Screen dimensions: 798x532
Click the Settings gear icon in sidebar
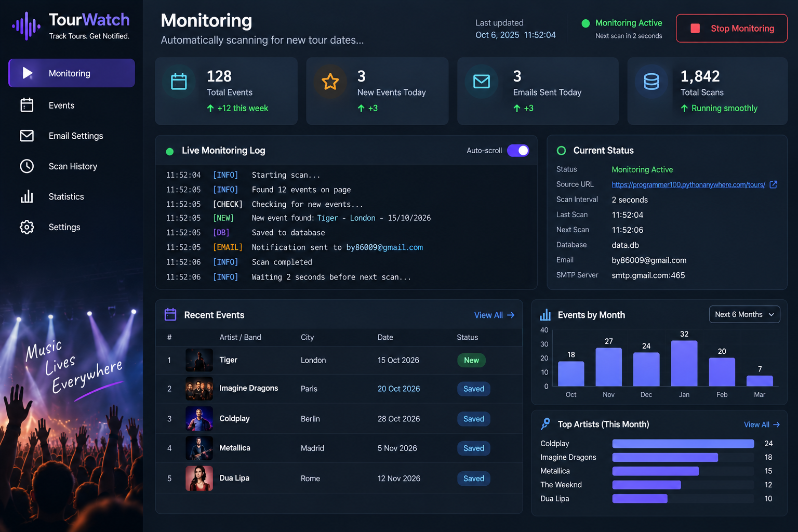[x=27, y=227]
